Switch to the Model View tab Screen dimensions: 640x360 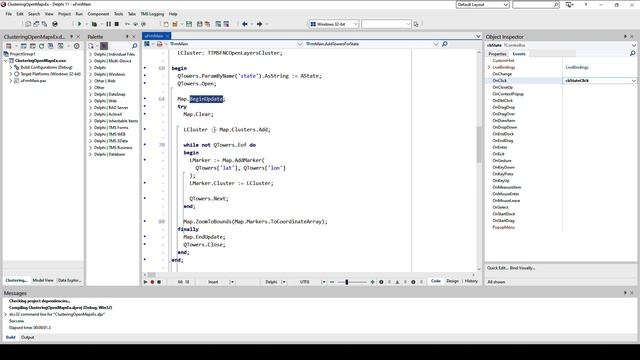tap(43, 280)
